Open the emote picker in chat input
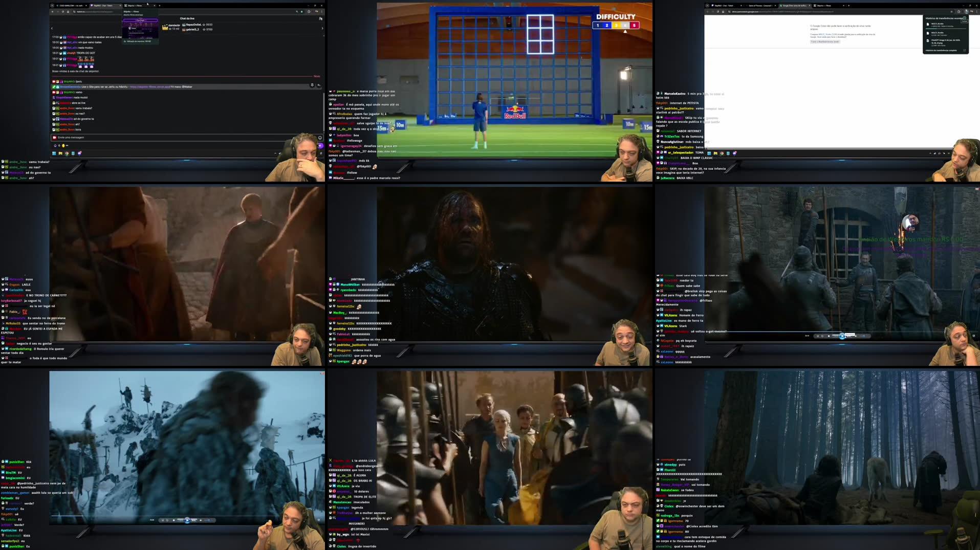The image size is (980, 550). 320,138
